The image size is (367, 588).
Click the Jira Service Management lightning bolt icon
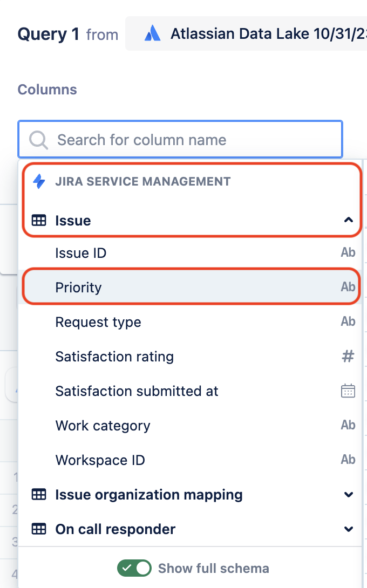click(38, 181)
